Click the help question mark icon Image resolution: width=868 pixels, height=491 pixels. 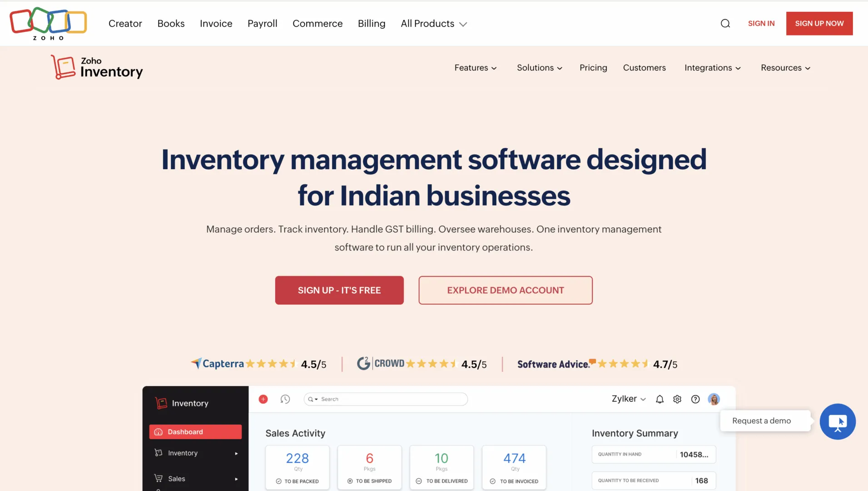pos(695,399)
